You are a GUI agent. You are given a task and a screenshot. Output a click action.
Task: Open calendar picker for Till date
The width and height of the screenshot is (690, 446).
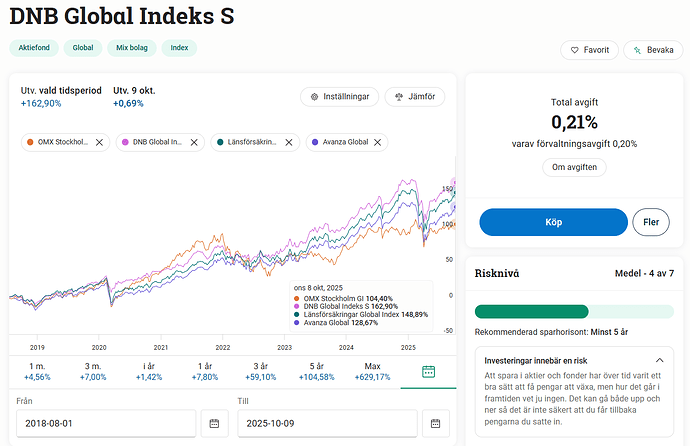[436, 424]
